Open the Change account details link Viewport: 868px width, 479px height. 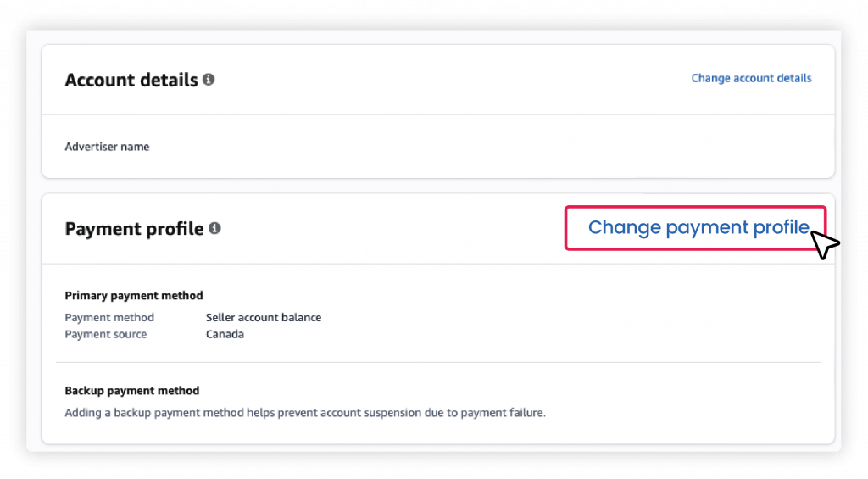click(751, 78)
